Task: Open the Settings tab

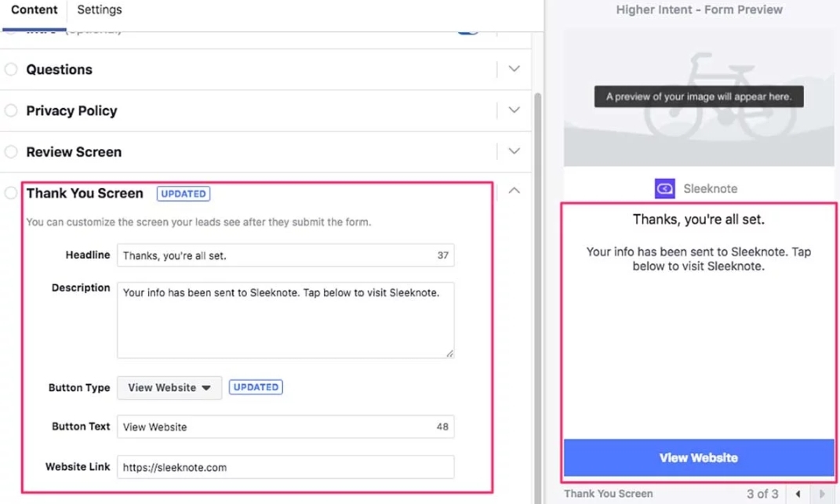Action: coord(99,9)
